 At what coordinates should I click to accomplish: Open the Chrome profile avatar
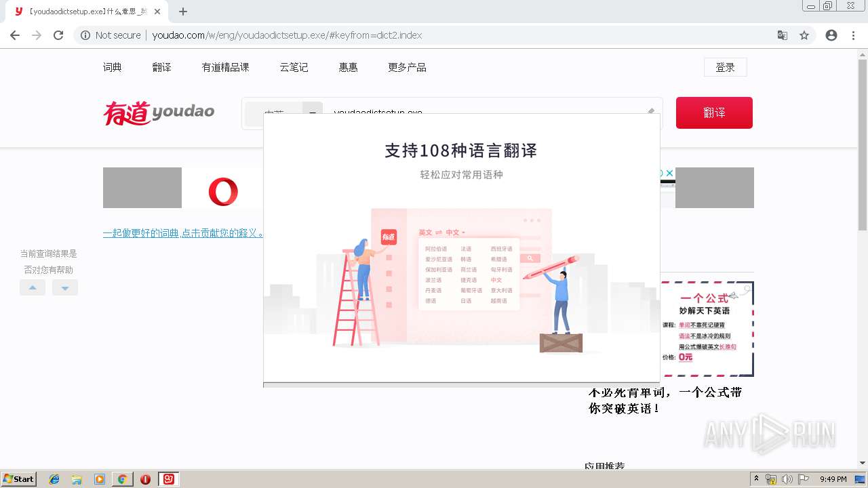pyautogui.click(x=831, y=35)
